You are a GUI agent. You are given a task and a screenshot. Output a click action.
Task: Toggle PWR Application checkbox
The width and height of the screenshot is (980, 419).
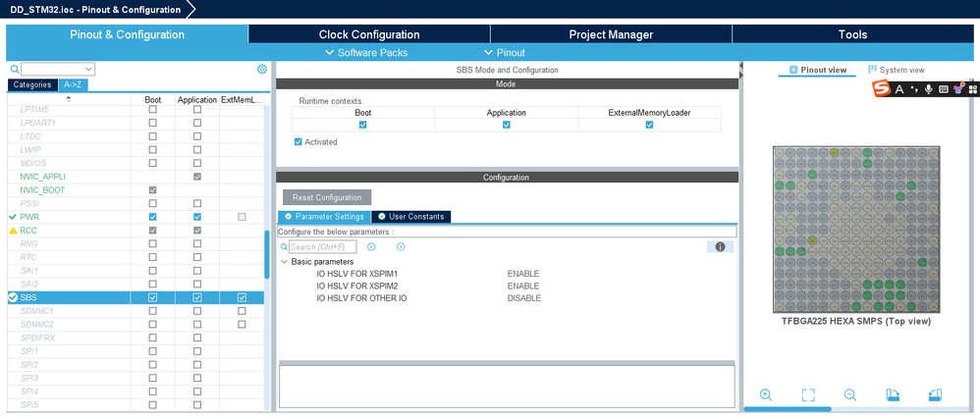(197, 217)
